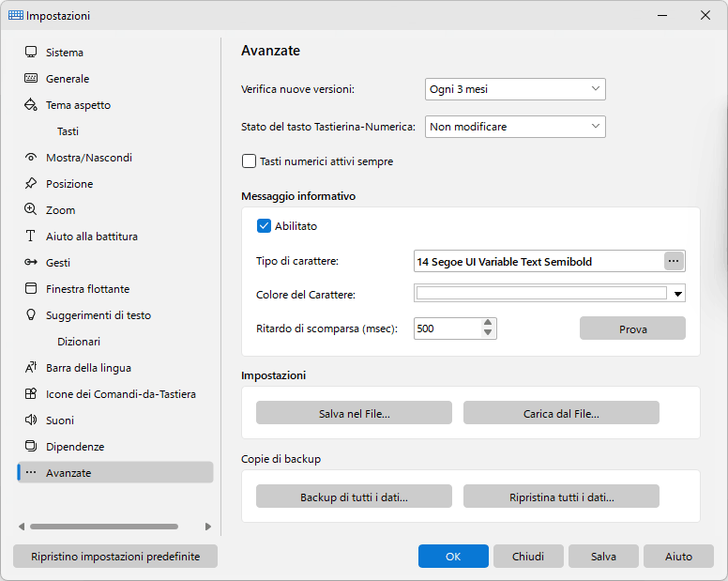Click the Salva button
The height and width of the screenshot is (581, 728).
coord(603,557)
